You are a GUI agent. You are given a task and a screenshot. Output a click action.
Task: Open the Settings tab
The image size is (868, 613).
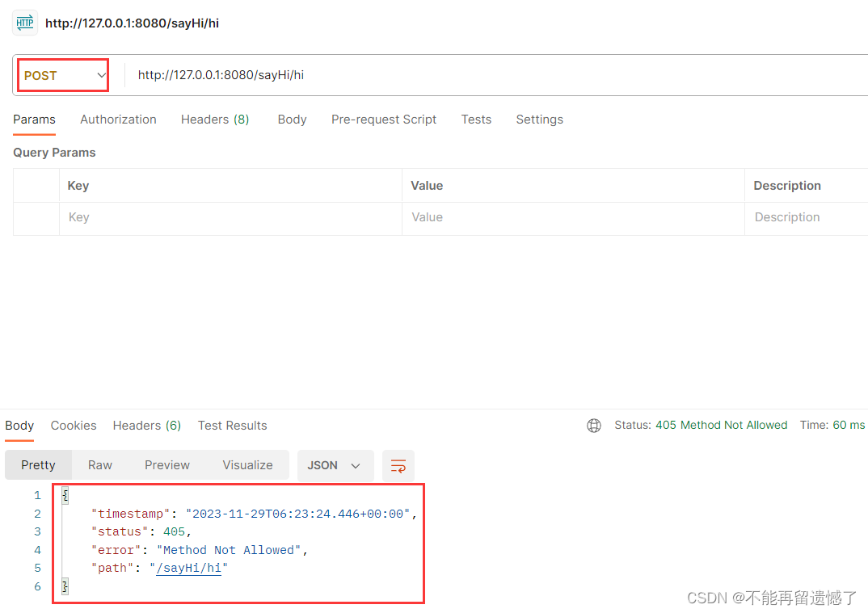pyautogui.click(x=540, y=120)
